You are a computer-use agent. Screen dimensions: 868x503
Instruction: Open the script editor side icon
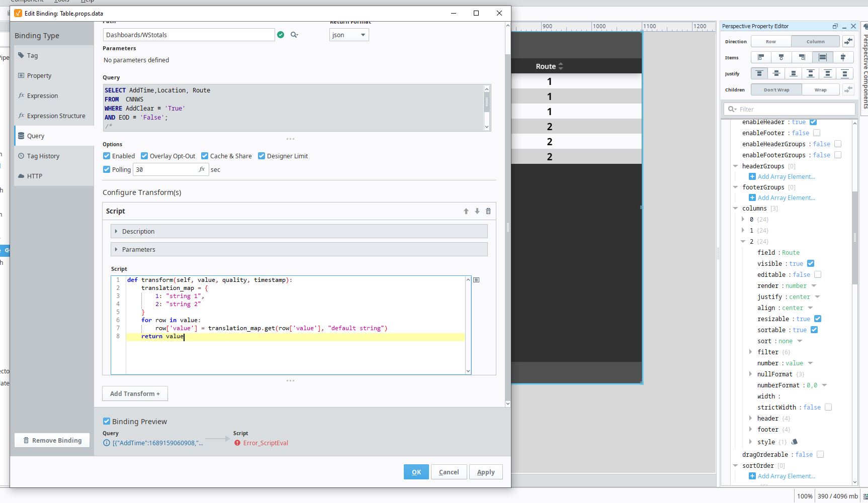[476, 280]
